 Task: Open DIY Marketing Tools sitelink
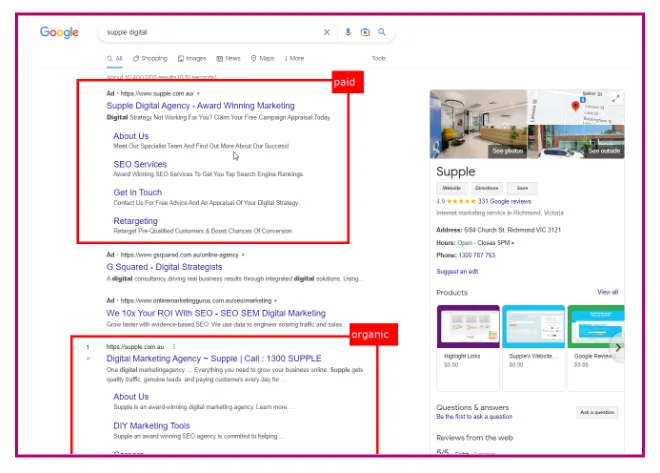(152, 425)
